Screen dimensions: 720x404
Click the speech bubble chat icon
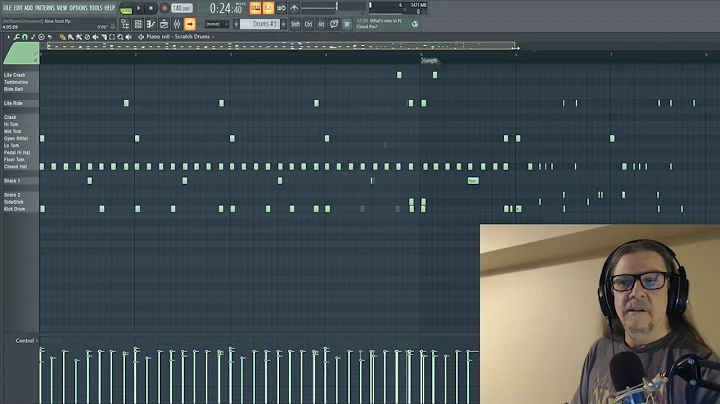pyautogui.click(x=334, y=24)
